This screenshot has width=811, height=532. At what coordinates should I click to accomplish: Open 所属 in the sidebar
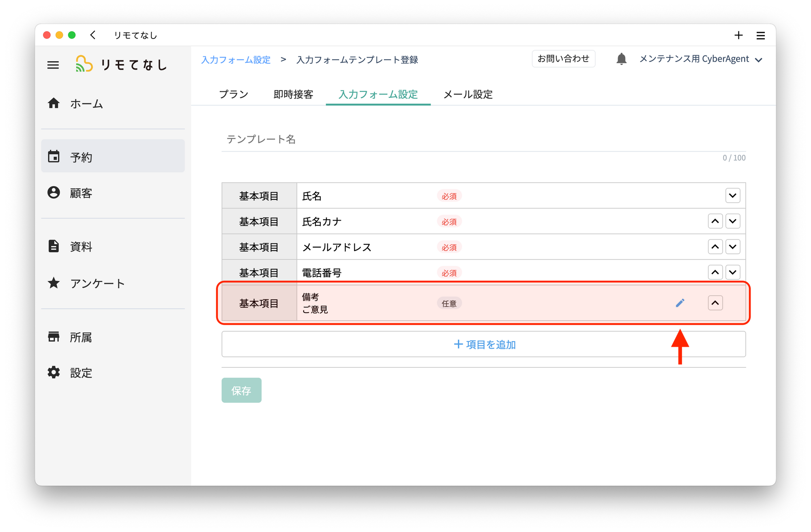[113, 337]
